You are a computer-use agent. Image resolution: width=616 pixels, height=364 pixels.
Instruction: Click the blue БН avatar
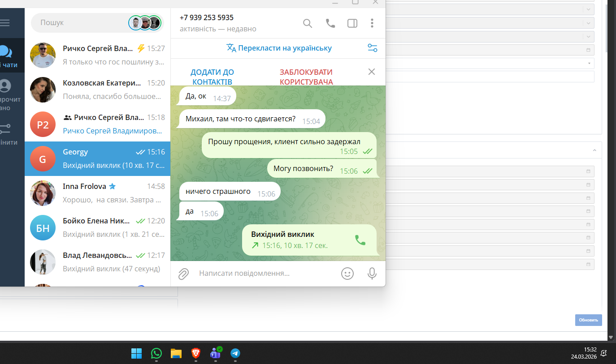coord(43,228)
